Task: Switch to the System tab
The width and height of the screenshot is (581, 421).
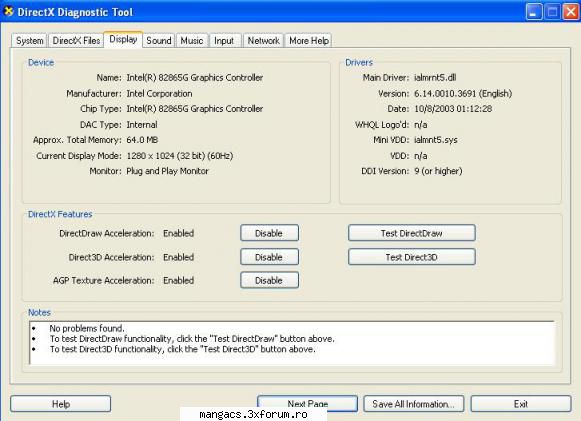Action: tap(29, 40)
